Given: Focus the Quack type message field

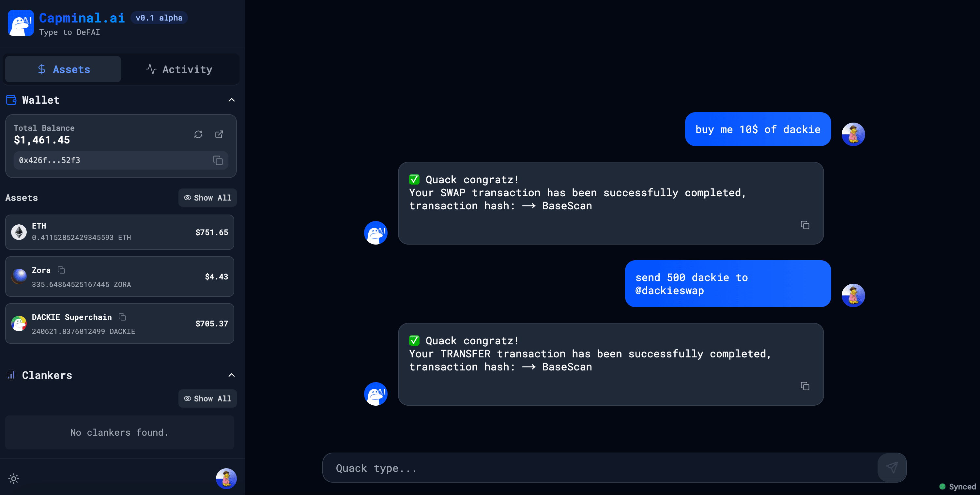Looking at the screenshot, I should click(x=600, y=468).
